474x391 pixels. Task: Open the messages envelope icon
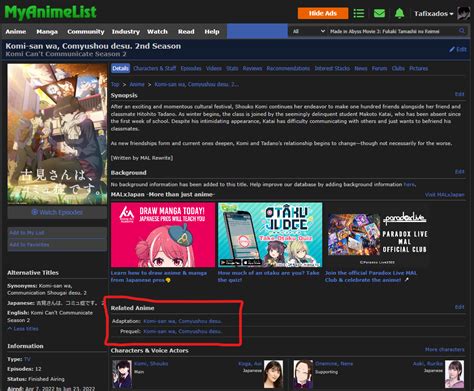coord(379,13)
